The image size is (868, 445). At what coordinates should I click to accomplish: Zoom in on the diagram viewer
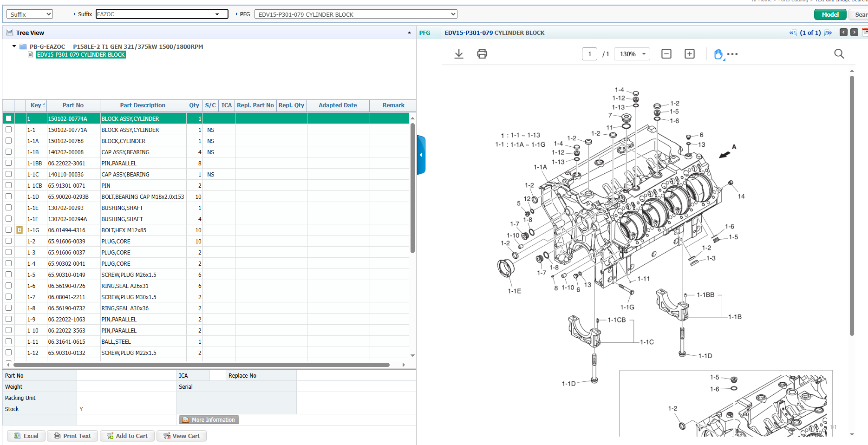coord(690,54)
